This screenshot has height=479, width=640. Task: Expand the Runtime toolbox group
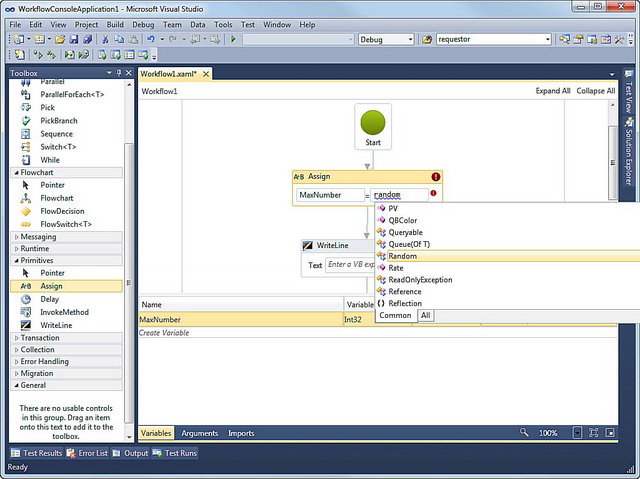click(x=16, y=249)
